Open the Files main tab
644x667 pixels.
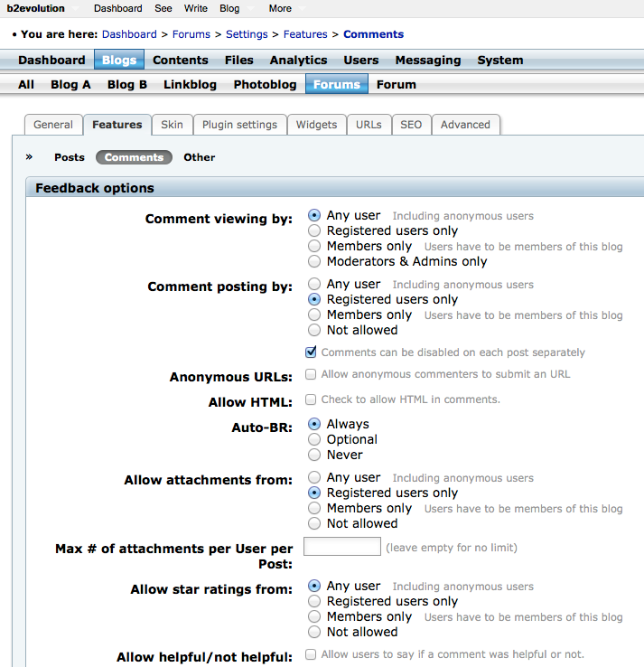[x=238, y=60]
